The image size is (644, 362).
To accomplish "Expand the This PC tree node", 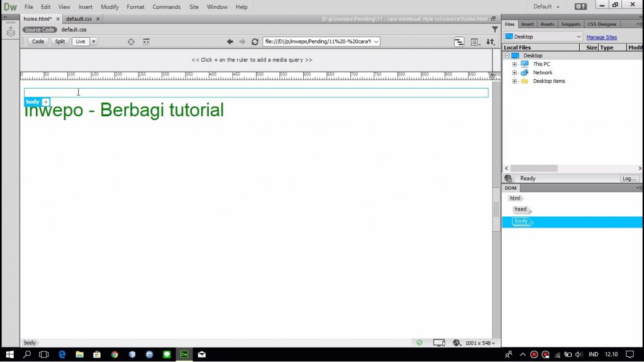I will tap(514, 64).
